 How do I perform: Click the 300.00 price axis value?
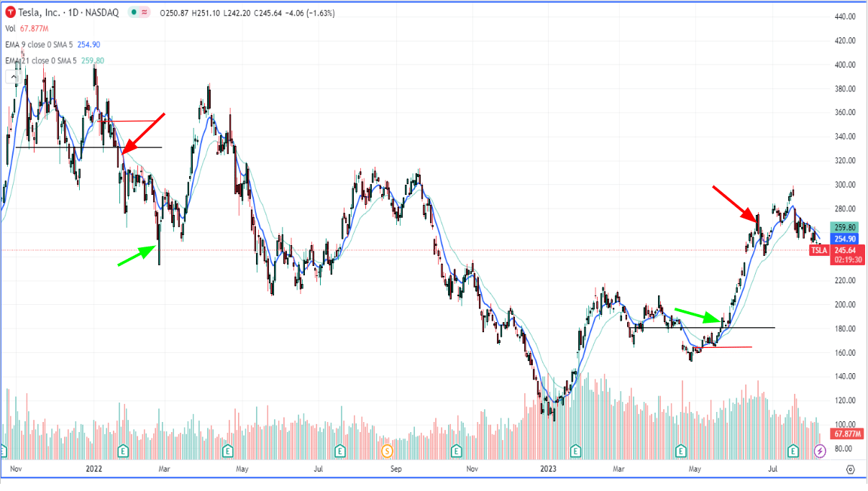(846, 185)
